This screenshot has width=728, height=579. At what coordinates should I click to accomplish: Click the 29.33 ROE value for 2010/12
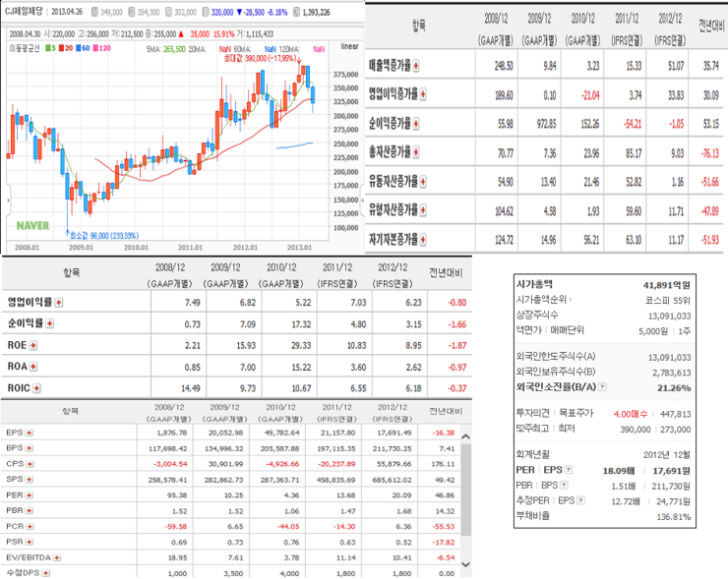[301, 345]
